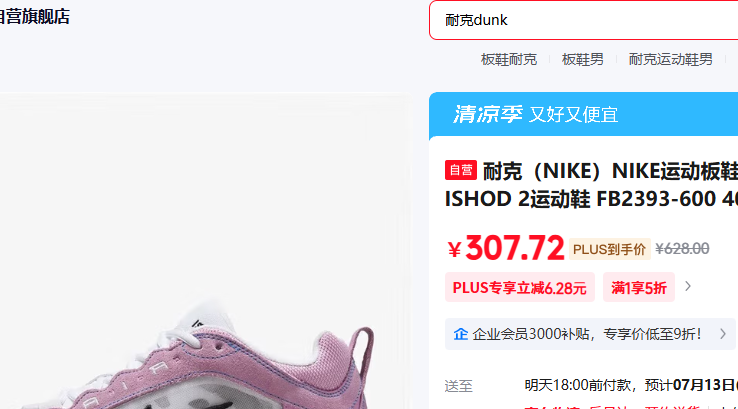Open the 清凉季 又好又便宜 promo banner
This screenshot has width=738, height=409.
(584, 114)
